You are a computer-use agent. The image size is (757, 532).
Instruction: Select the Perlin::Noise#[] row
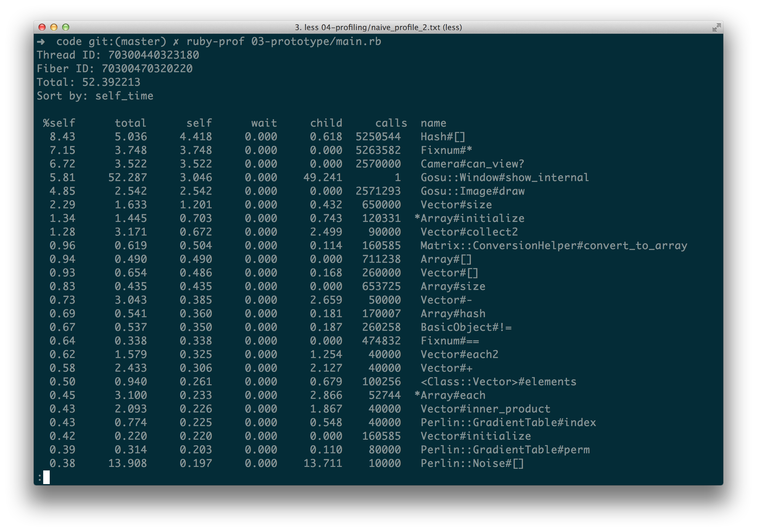tap(472, 463)
